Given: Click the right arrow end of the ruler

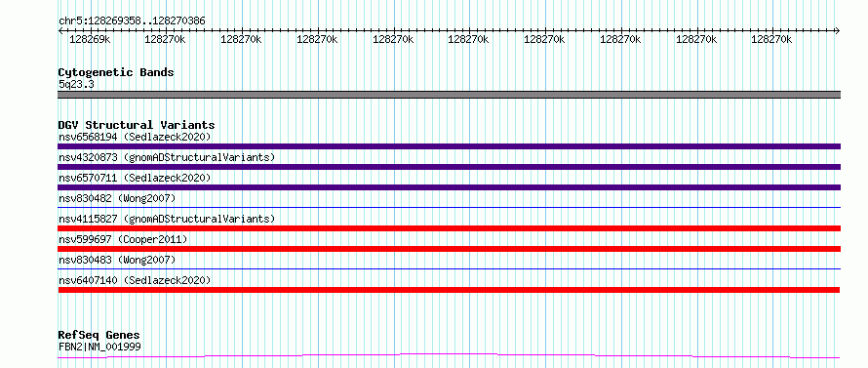Looking at the screenshot, I should 838,30.
